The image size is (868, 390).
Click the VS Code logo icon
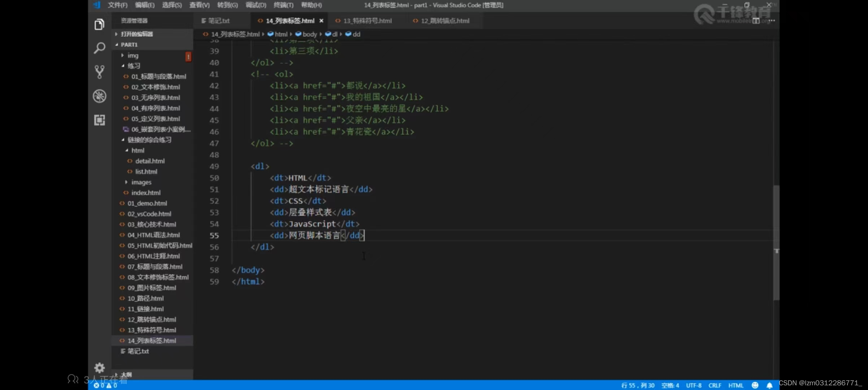point(97,5)
